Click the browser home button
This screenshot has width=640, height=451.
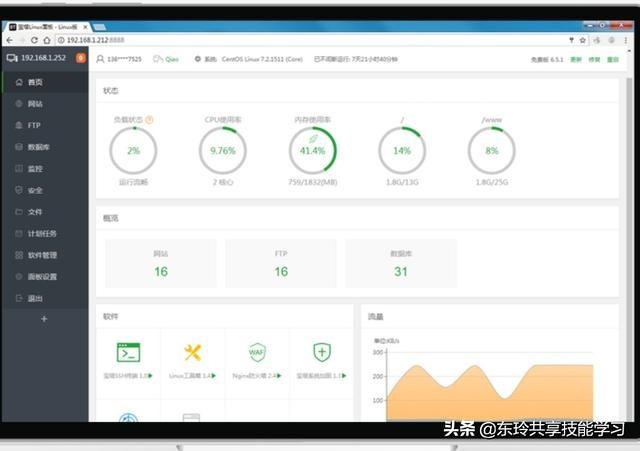click(47, 40)
